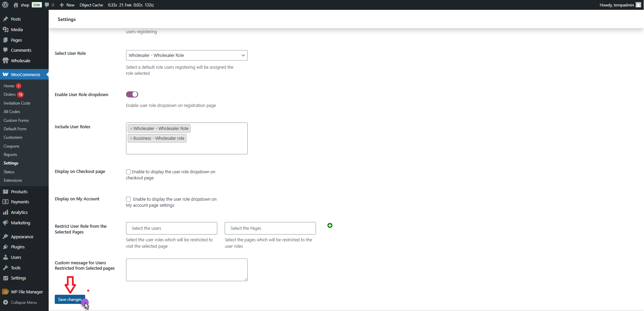
Task: Open the Select User Role dropdown
Action: (187, 55)
